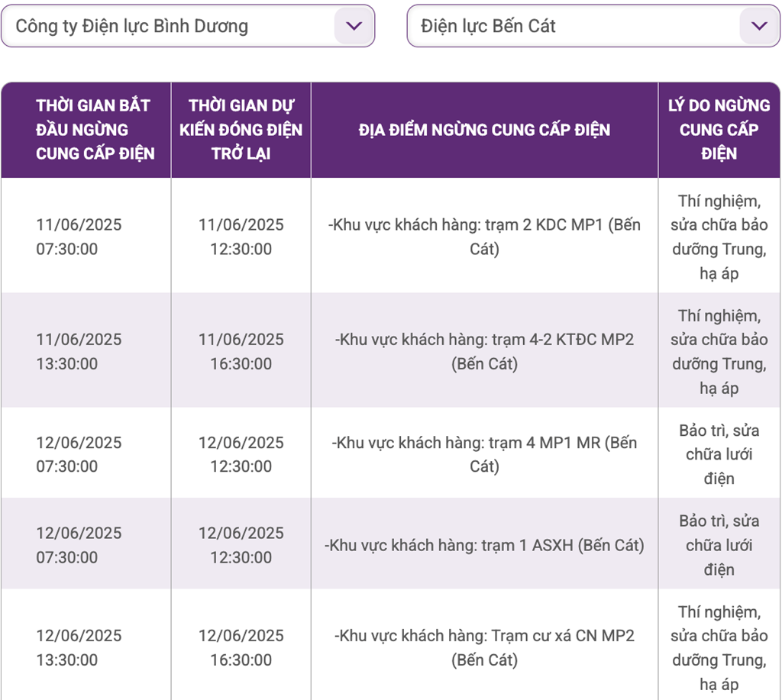Open the Công ty Điện lực Bình Dương dropdown

pyautogui.click(x=188, y=26)
